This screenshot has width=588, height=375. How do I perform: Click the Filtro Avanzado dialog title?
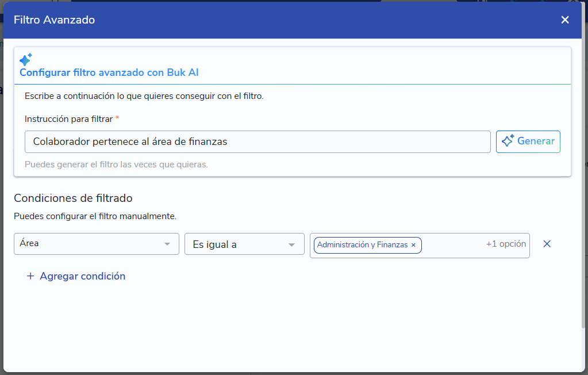coord(54,20)
